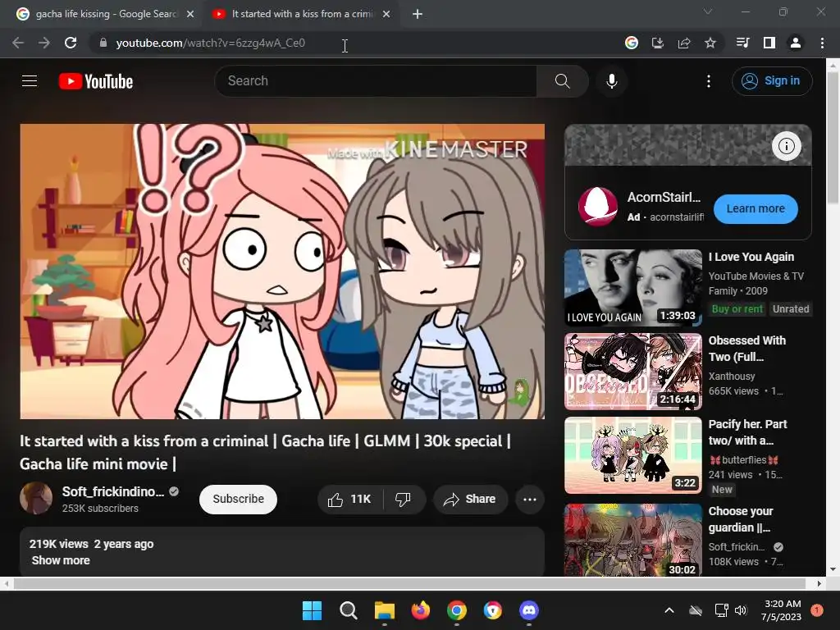Click the 'Obsessed With Two' title
The width and height of the screenshot is (840, 630).
click(746, 349)
